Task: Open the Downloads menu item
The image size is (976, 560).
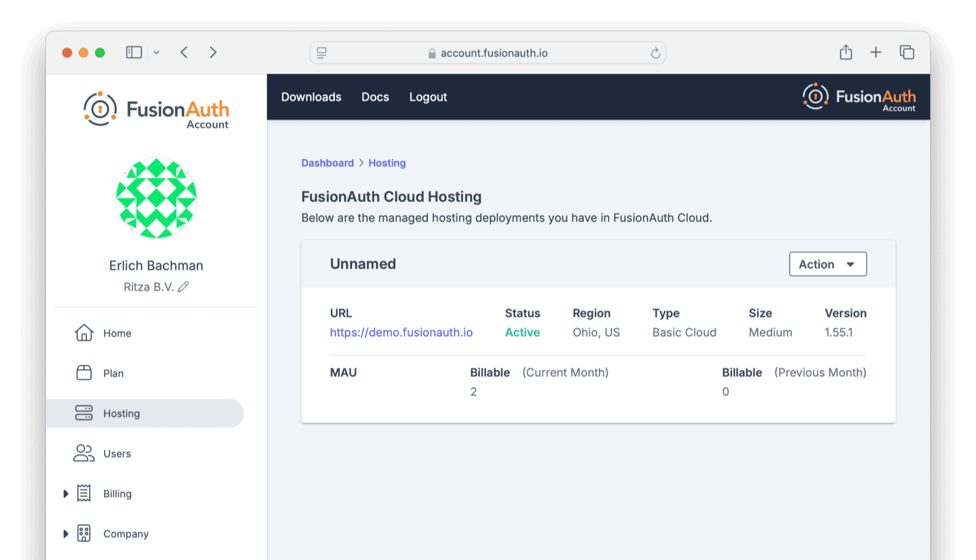Action: tap(310, 97)
